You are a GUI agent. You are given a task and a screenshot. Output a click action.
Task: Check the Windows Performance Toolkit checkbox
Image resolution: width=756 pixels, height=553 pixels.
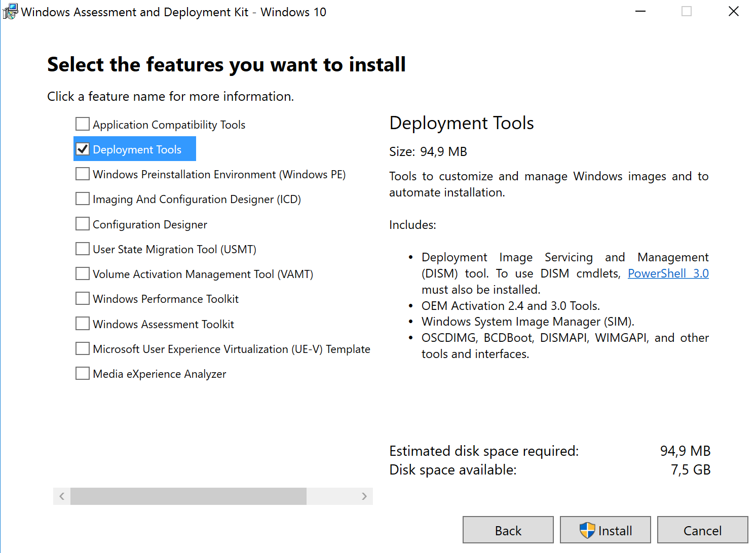point(83,298)
